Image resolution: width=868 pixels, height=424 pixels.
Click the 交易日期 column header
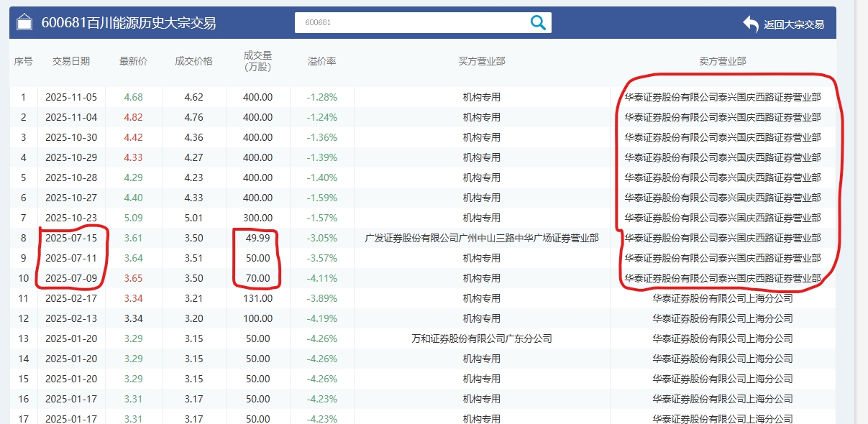tap(71, 61)
